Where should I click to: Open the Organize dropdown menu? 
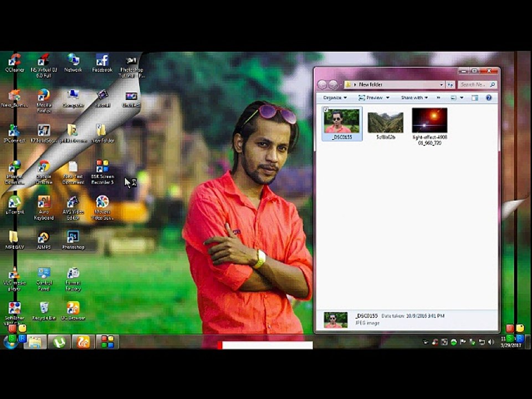[335, 98]
